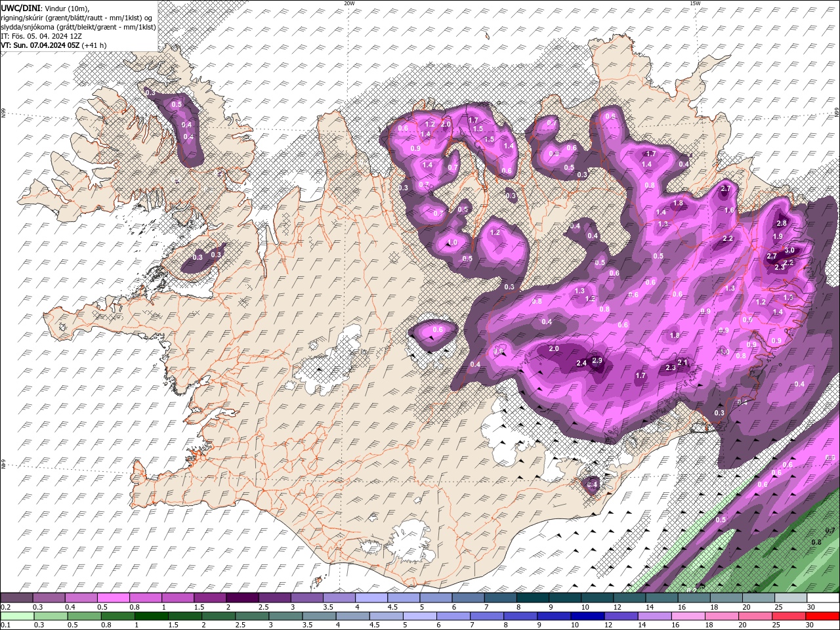Screen dimensions: 840x630
Task: Pick the dark teal 8 swatch, upper scale
Action: [532, 598]
